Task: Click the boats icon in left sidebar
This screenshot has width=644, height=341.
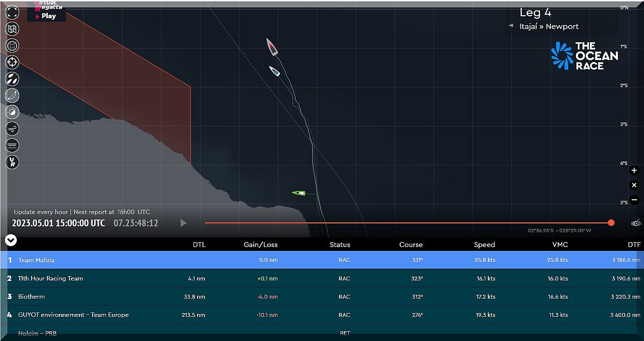Action: 12,79
